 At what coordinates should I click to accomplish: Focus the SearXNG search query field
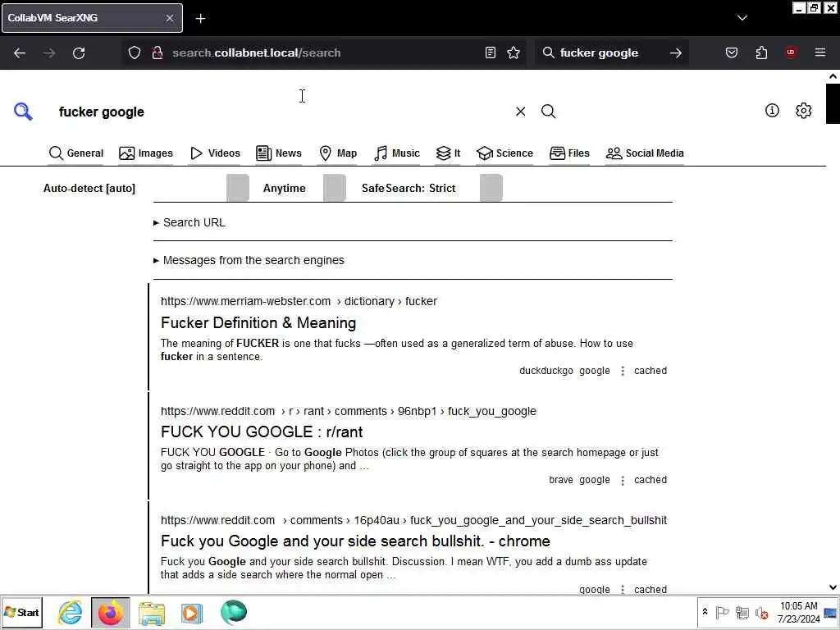tap(283, 112)
